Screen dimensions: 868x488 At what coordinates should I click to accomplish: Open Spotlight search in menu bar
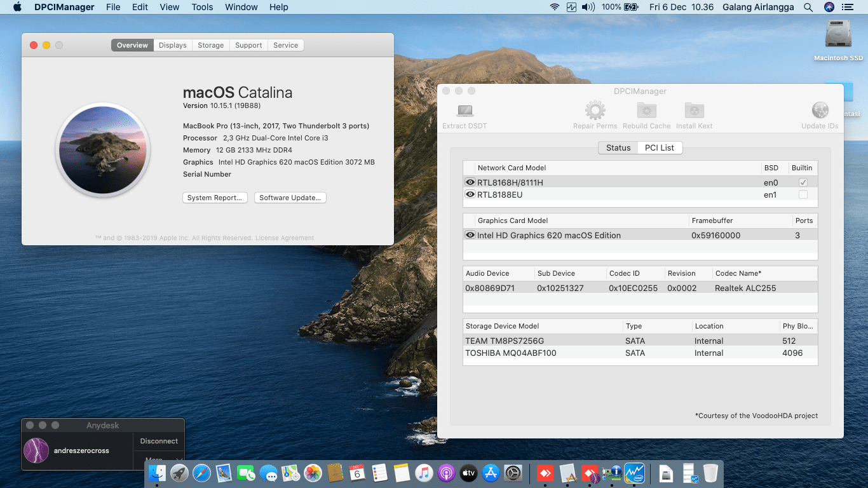[x=808, y=7]
